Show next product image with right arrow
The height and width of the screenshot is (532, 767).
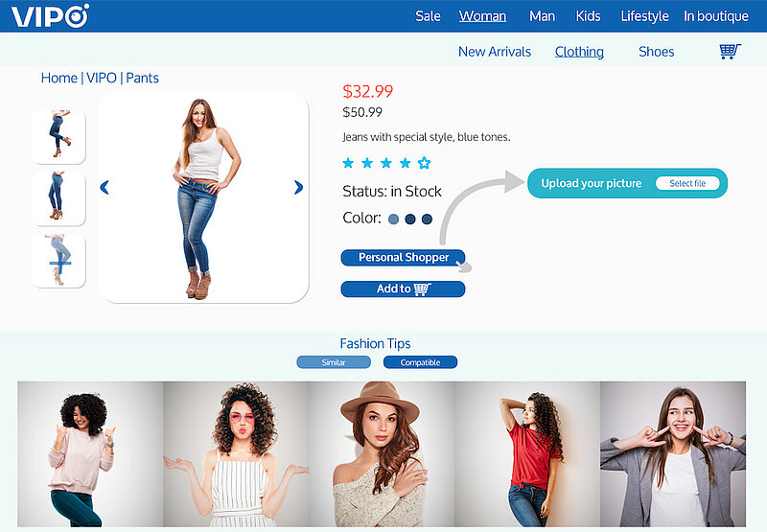click(298, 187)
